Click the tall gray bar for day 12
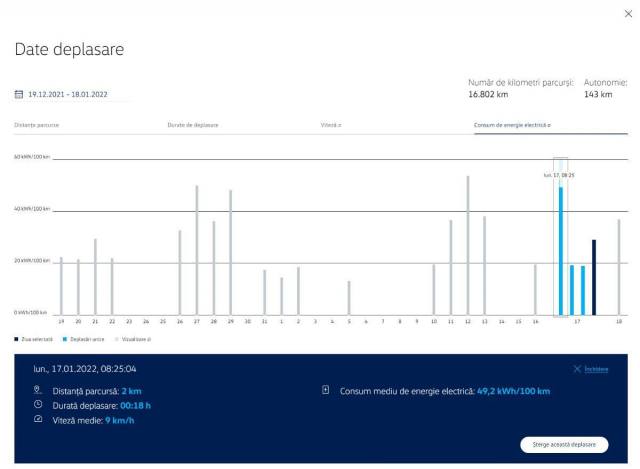This screenshot has height=469, width=640. click(467, 245)
